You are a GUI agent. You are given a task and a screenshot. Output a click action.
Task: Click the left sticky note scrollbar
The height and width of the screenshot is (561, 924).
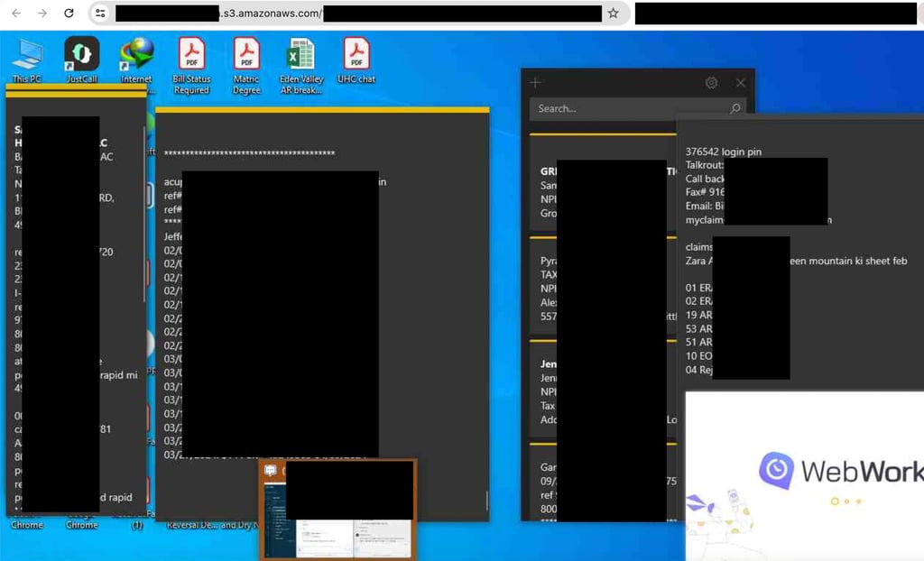pyautogui.click(x=143, y=215)
